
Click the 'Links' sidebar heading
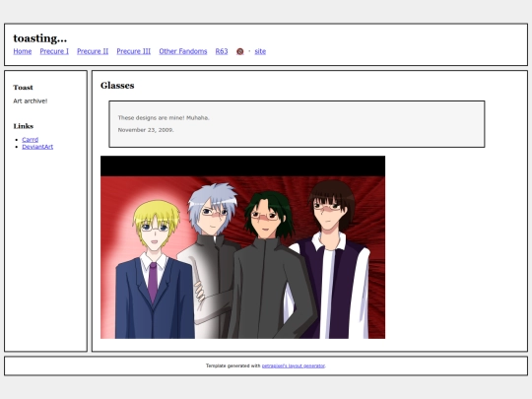pyautogui.click(x=24, y=126)
